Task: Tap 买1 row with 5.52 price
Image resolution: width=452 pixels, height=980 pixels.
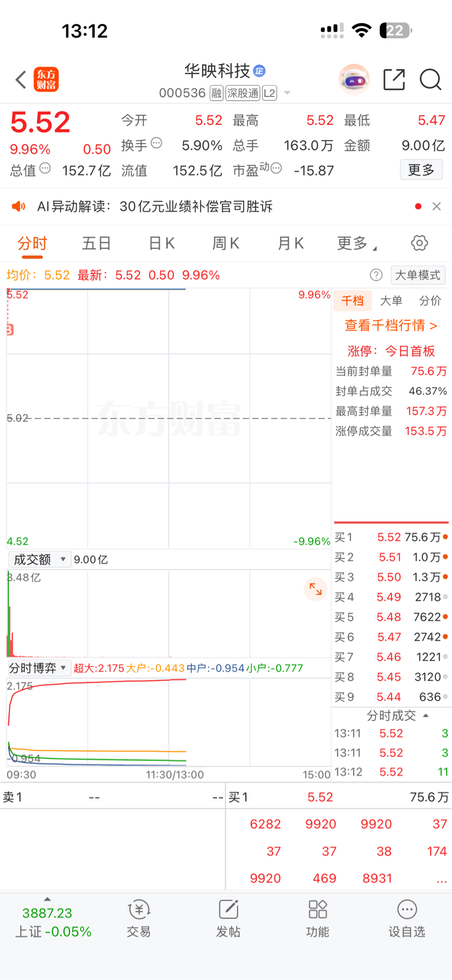Action: click(x=391, y=537)
